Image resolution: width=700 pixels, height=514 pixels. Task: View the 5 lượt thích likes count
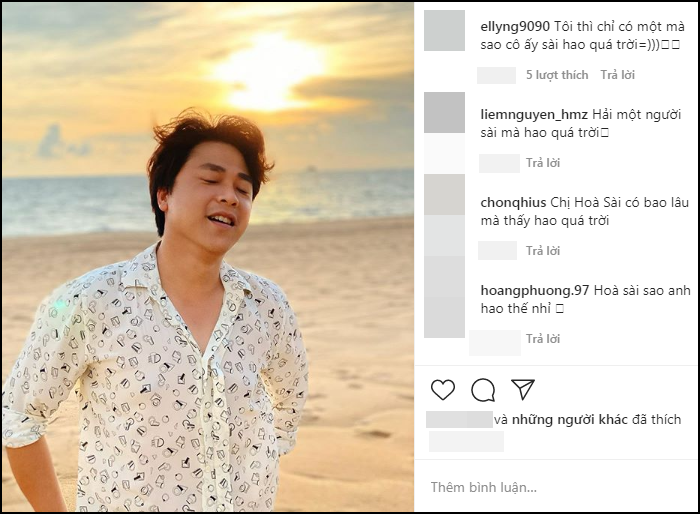557,75
